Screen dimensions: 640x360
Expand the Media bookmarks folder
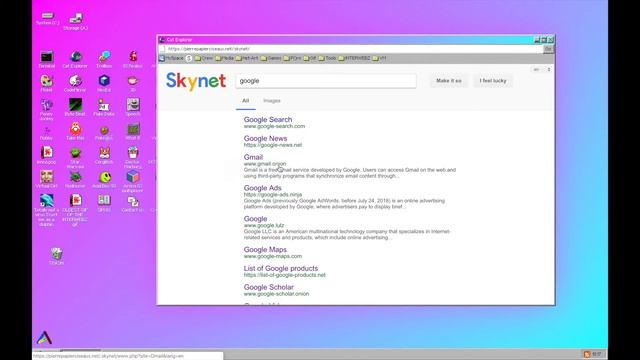coord(224,58)
